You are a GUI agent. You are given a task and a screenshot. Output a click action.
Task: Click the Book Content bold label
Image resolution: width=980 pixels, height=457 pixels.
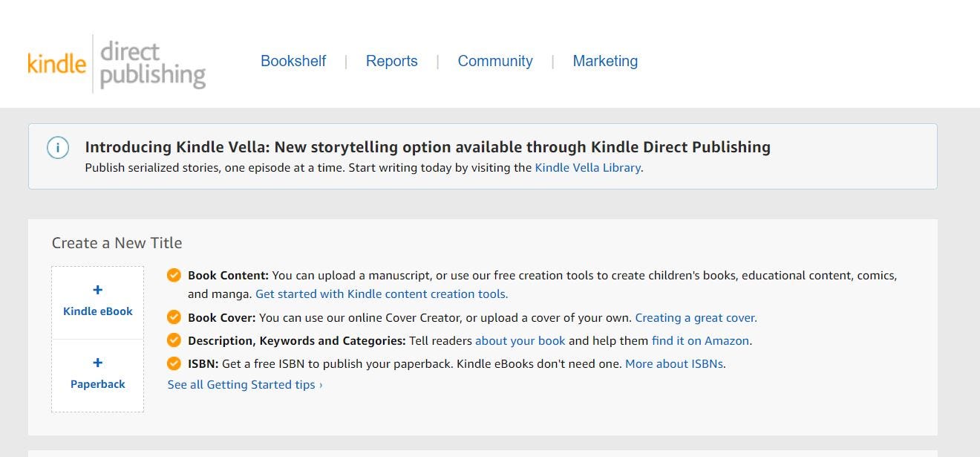[228, 276]
